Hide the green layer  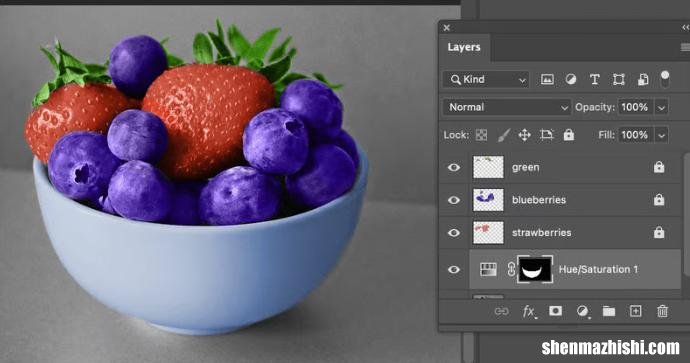tap(454, 167)
